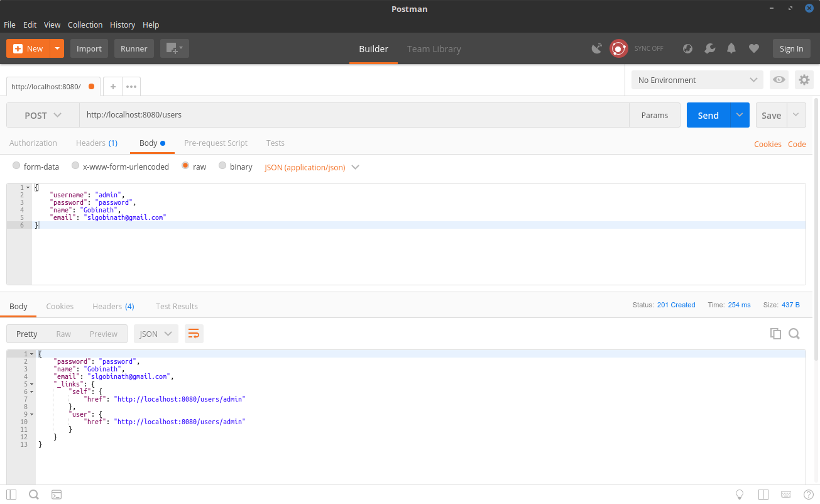Click the Save button
This screenshot has width=820, height=504.
pos(772,115)
